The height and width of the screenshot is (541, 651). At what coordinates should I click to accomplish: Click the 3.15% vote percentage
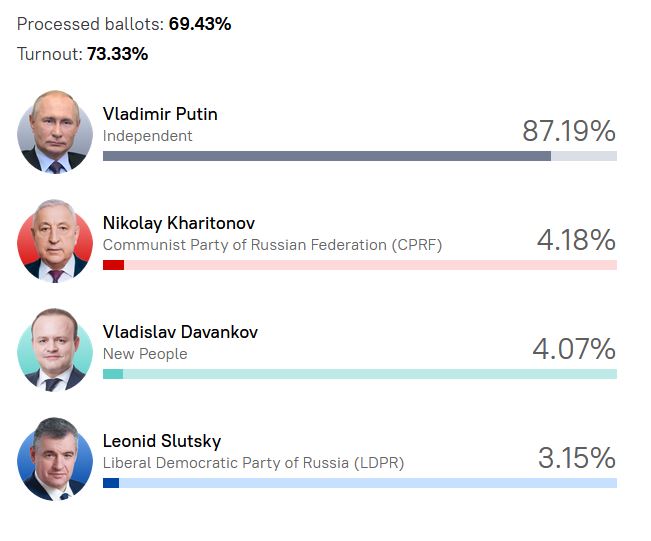pyautogui.click(x=576, y=458)
